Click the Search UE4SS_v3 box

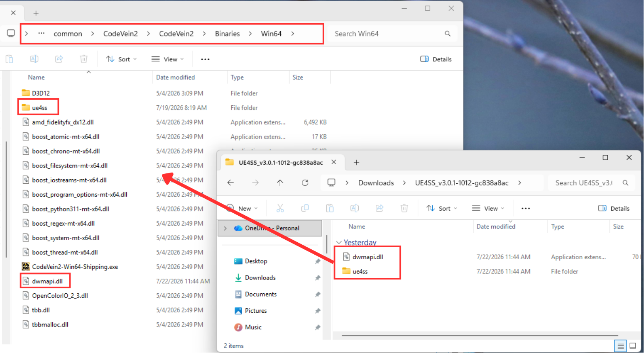click(x=591, y=183)
